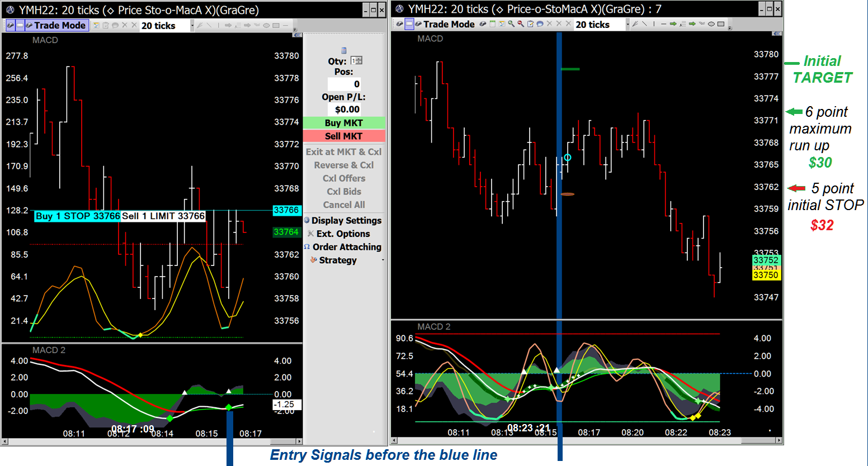Collapse right chart MACD pane arrow
Screen dimensions: 868x466
point(777,34)
